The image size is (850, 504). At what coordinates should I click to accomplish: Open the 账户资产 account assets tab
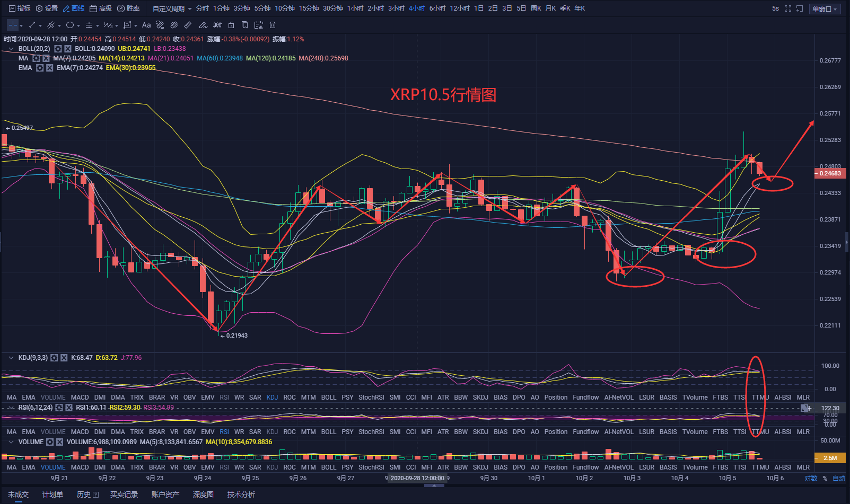165,494
